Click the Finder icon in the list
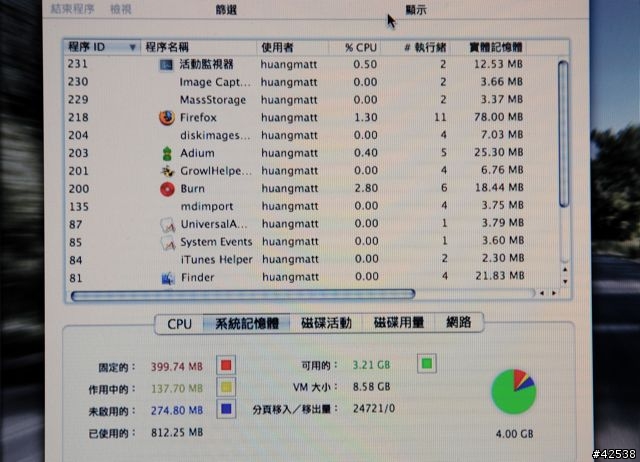This screenshot has height=462, width=640. (x=168, y=278)
